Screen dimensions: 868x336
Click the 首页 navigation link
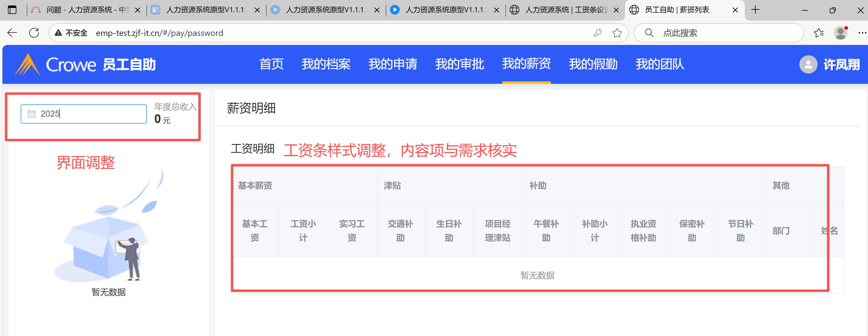click(271, 64)
